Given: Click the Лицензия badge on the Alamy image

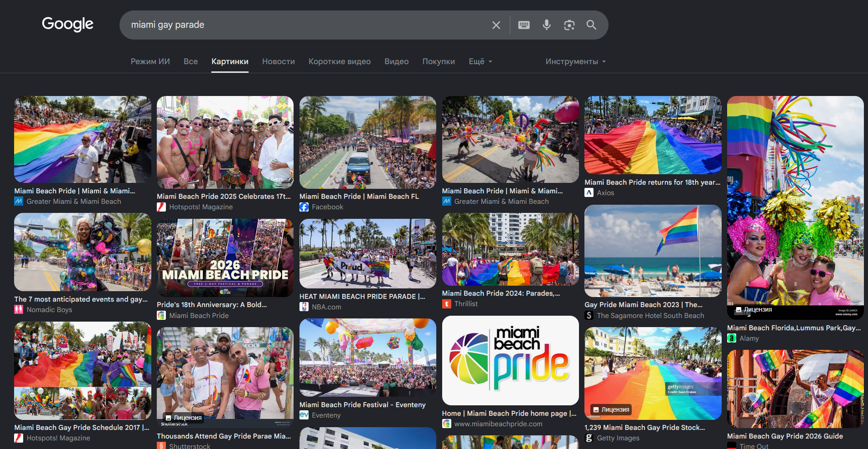Looking at the screenshot, I should [x=753, y=309].
